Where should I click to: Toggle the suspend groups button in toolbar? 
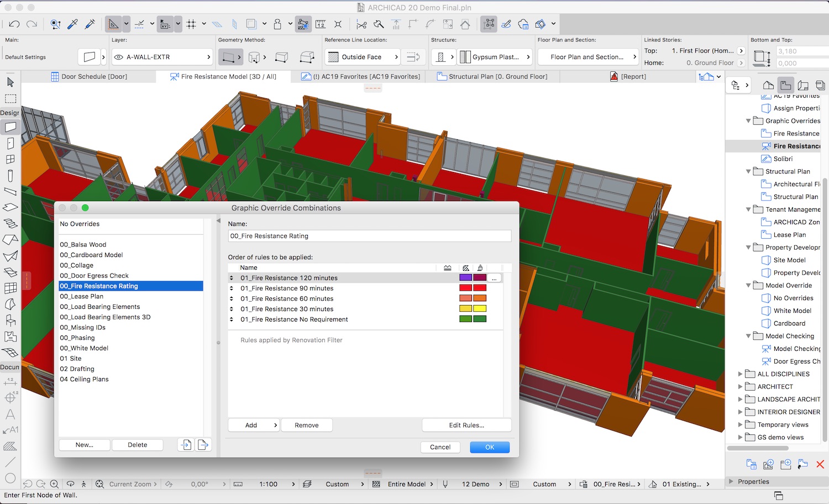489,24
